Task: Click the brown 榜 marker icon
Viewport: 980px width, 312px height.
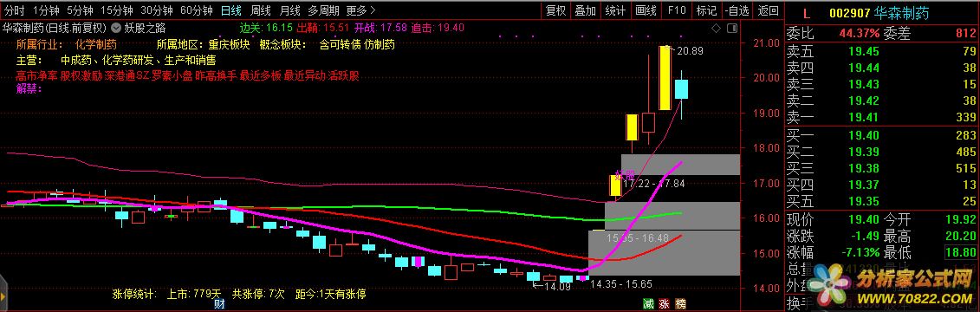Action: (x=681, y=304)
